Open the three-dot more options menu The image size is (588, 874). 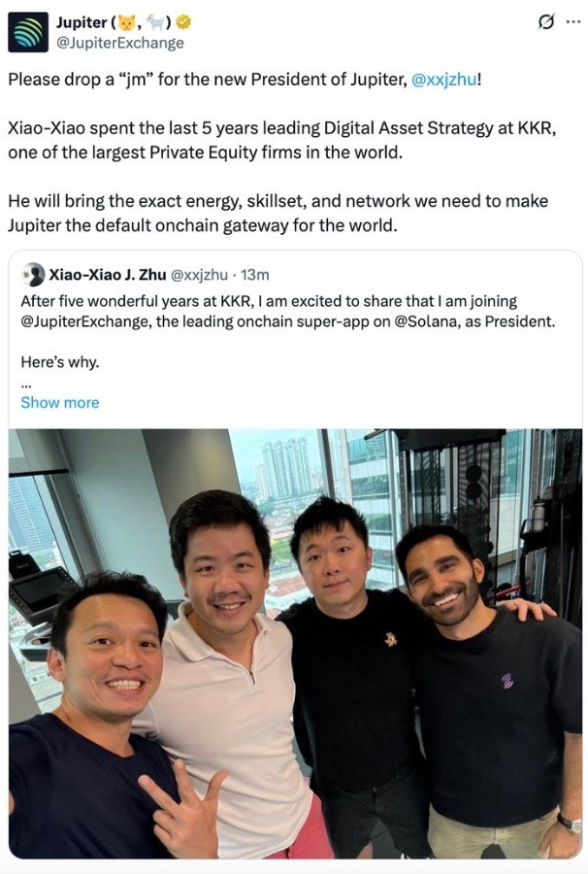tap(572, 22)
